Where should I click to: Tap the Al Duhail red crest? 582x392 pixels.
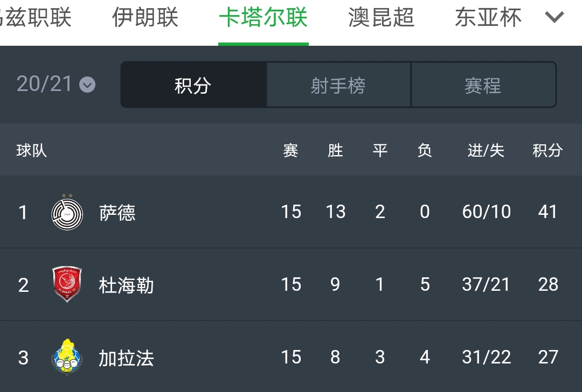tap(67, 284)
